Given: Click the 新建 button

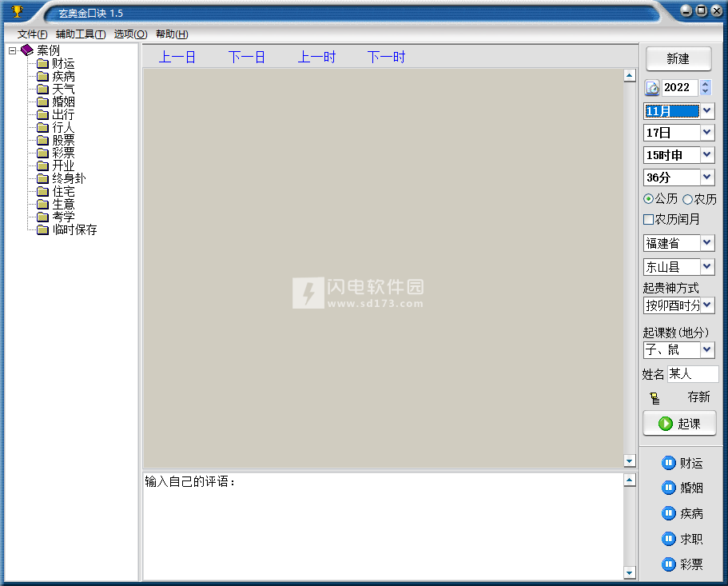Looking at the screenshot, I should tap(678, 58).
